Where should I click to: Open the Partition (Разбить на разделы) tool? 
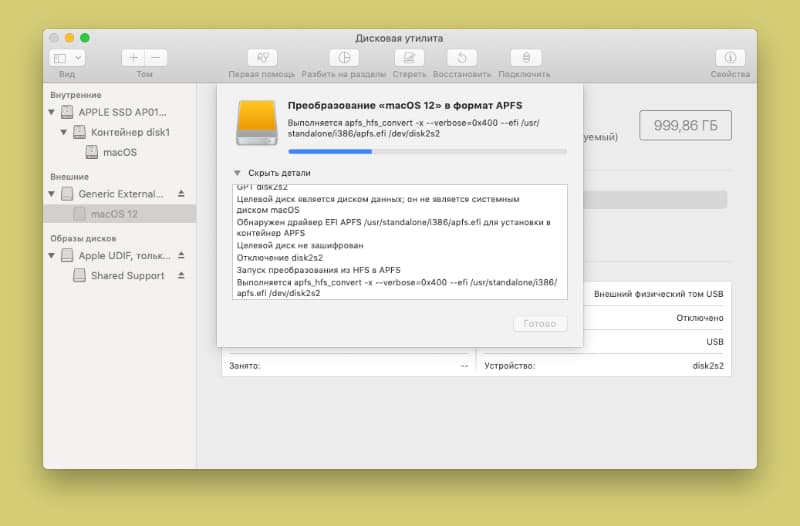click(344, 58)
